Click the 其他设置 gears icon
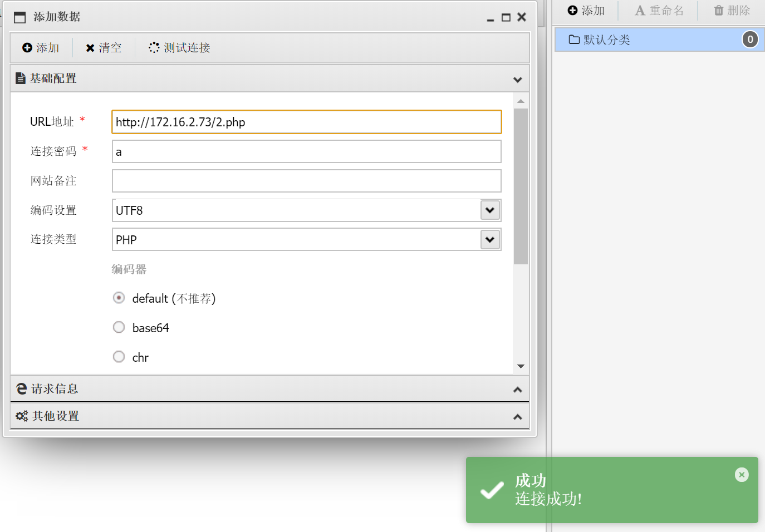765x532 pixels. pyautogui.click(x=22, y=416)
